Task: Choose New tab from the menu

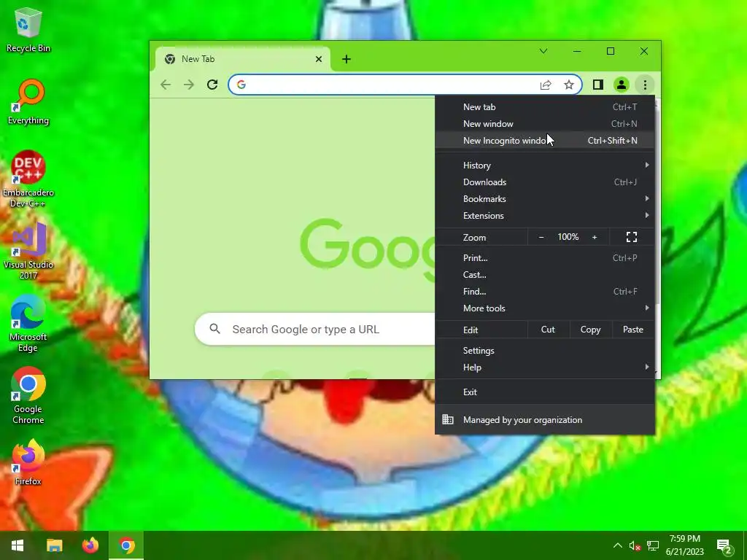Action: (545, 107)
